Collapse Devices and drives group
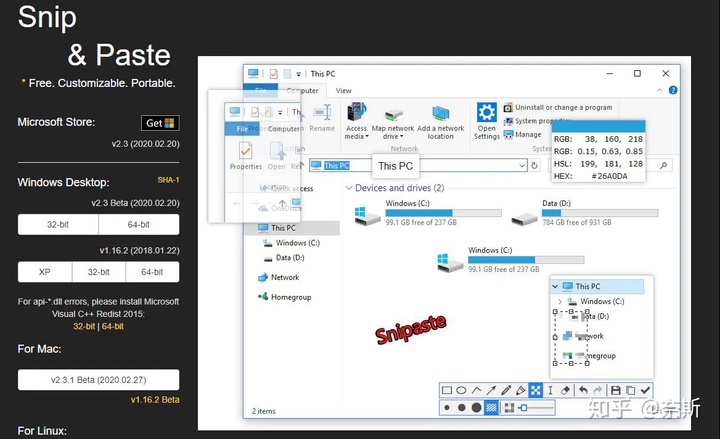Image resolution: width=720 pixels, height=439 pixels. (x=349, y=188)
